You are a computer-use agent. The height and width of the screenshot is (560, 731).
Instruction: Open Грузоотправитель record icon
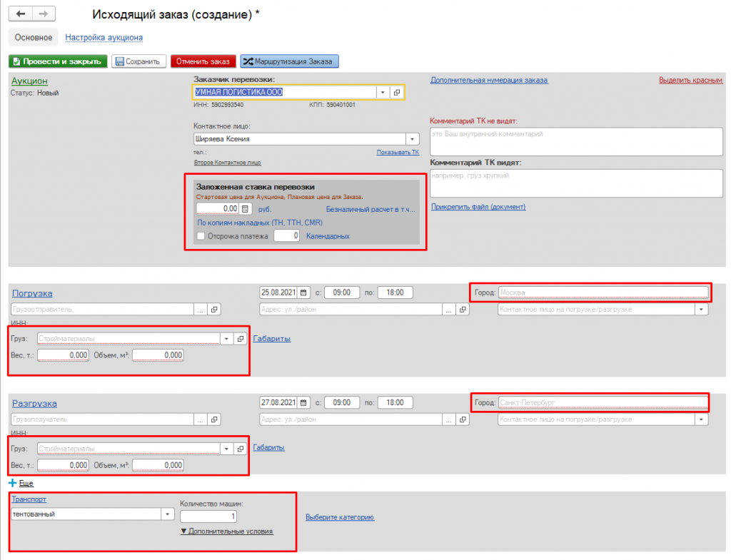(214, 310)
